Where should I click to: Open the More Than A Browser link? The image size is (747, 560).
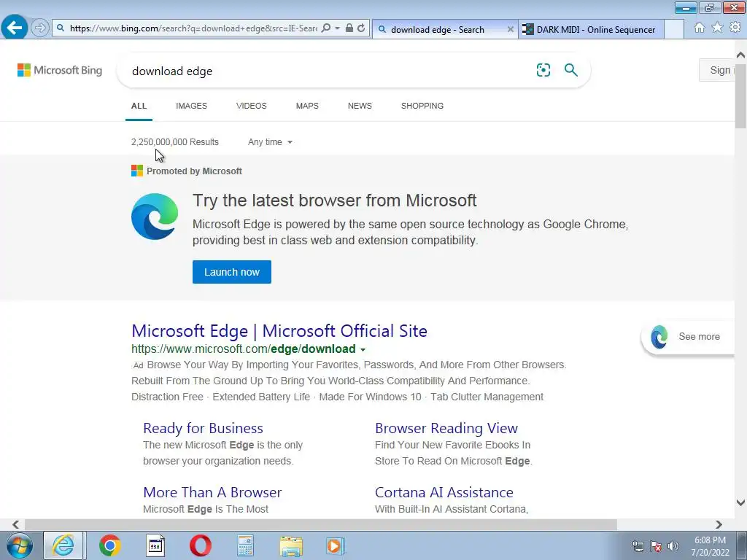212,492
